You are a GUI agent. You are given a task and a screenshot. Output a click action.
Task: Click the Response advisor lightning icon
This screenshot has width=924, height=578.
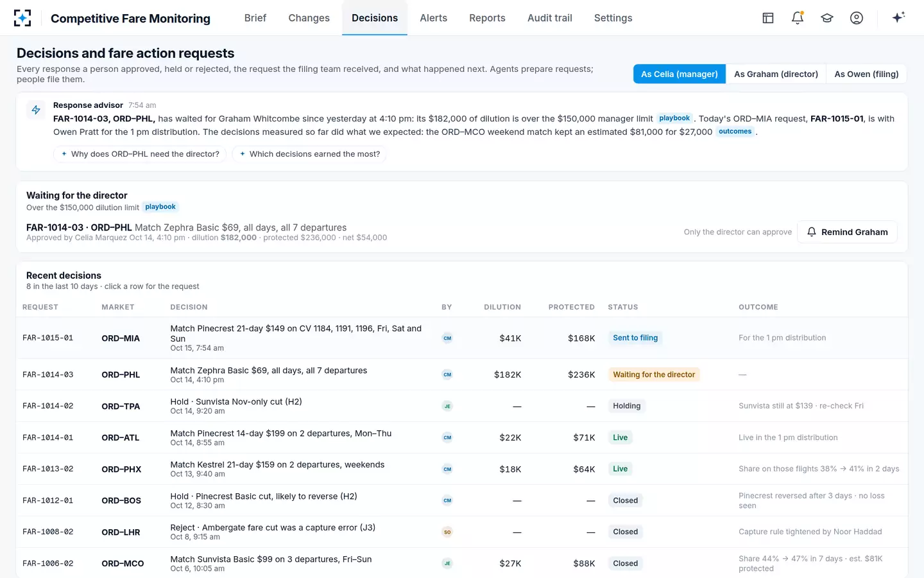tap(36, 110)
